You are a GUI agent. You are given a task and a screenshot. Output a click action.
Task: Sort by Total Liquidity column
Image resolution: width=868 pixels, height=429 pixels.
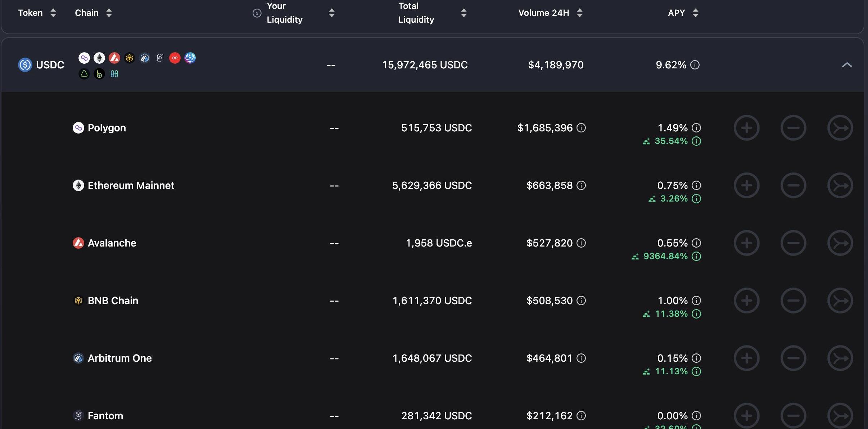coord(464,13)
